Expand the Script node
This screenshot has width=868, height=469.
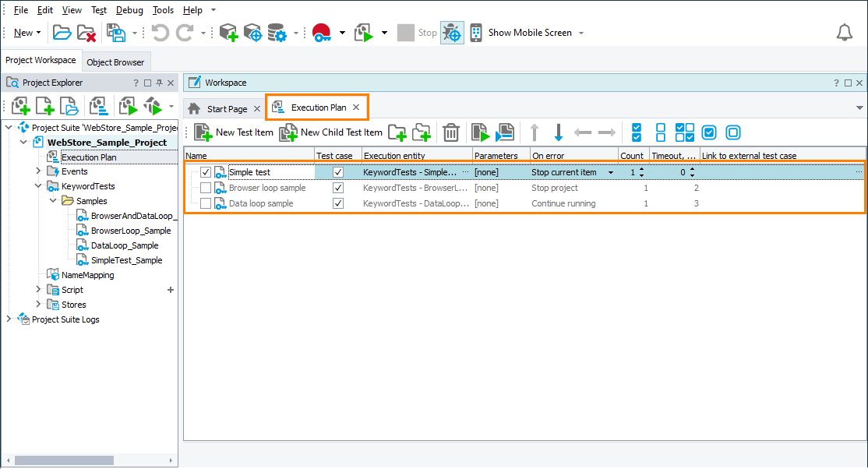click(x=37, y=290)
